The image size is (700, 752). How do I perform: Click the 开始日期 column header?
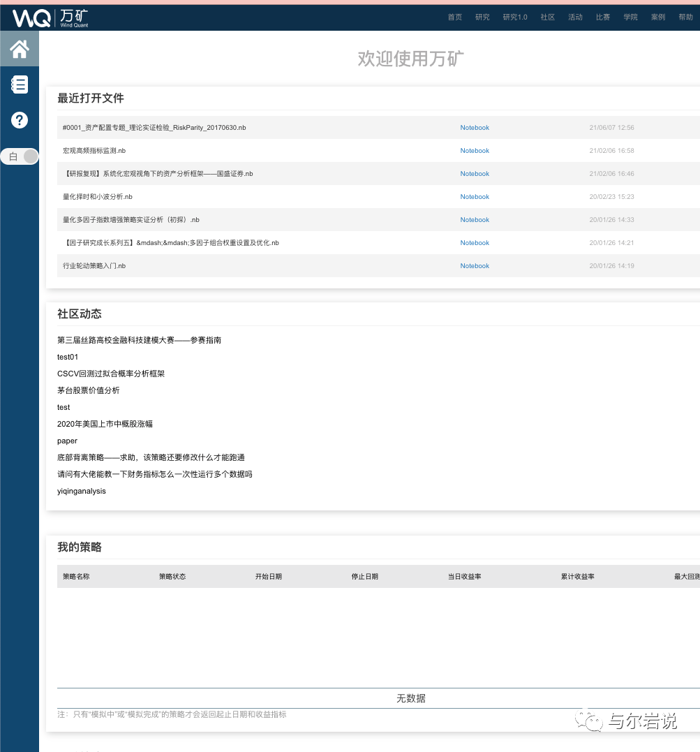269,577
